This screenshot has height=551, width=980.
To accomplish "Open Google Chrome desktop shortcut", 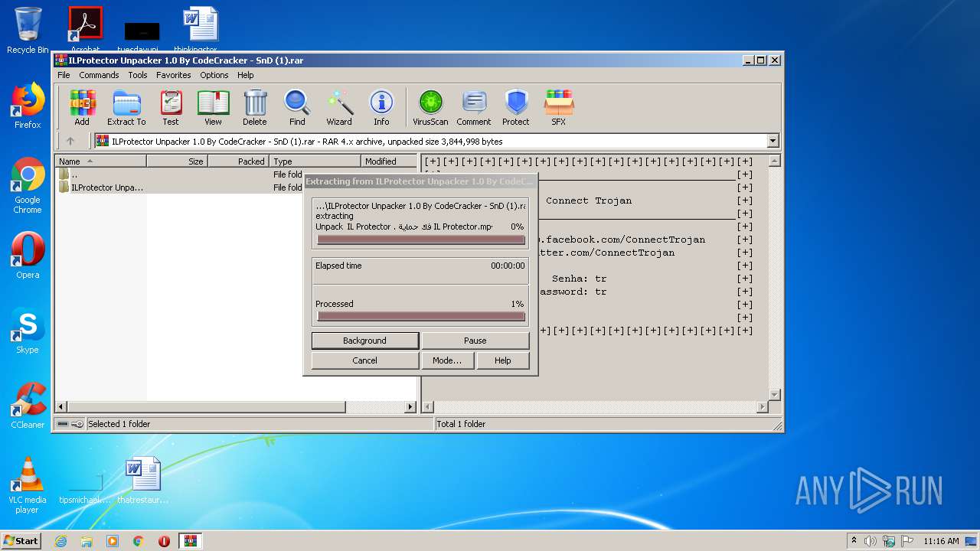I will [x=28, y=186].
